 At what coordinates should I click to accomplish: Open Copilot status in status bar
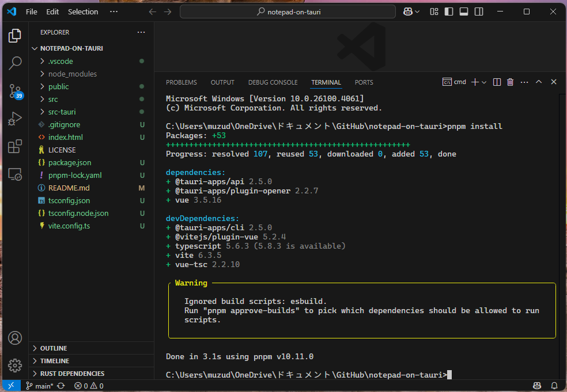pos(537,386)
